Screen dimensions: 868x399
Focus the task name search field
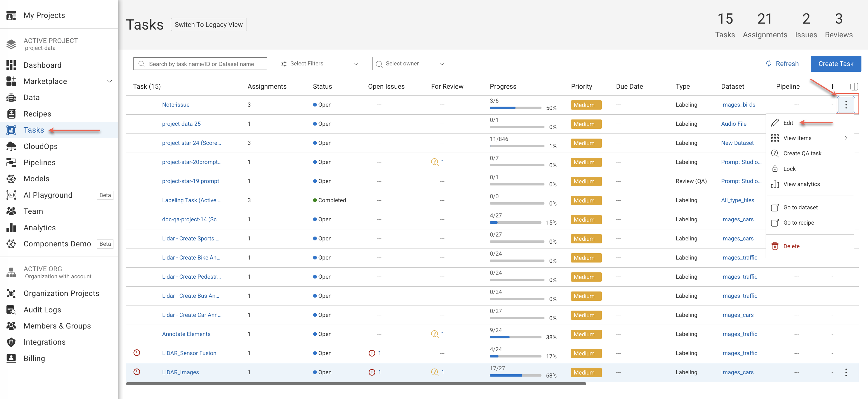tap(200, 64)
